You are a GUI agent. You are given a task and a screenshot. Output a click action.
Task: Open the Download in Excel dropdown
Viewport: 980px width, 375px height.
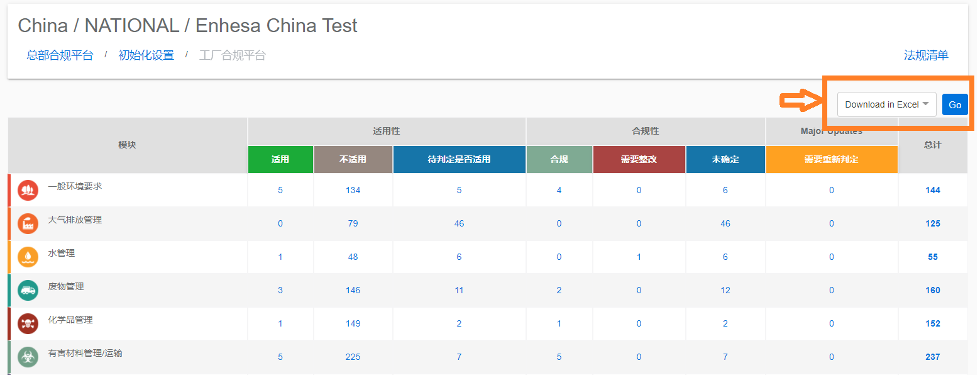pos(886,104)
